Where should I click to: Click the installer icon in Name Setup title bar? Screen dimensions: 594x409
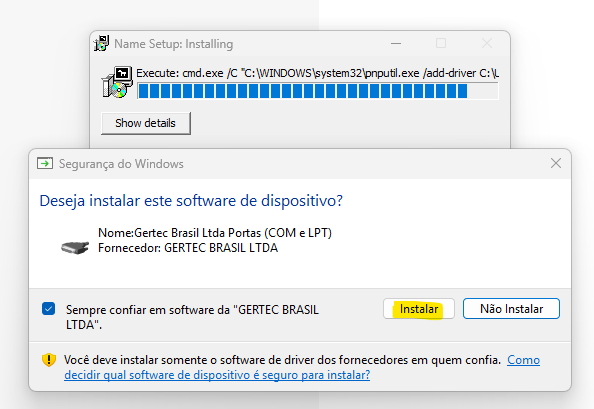click(102, 44)
